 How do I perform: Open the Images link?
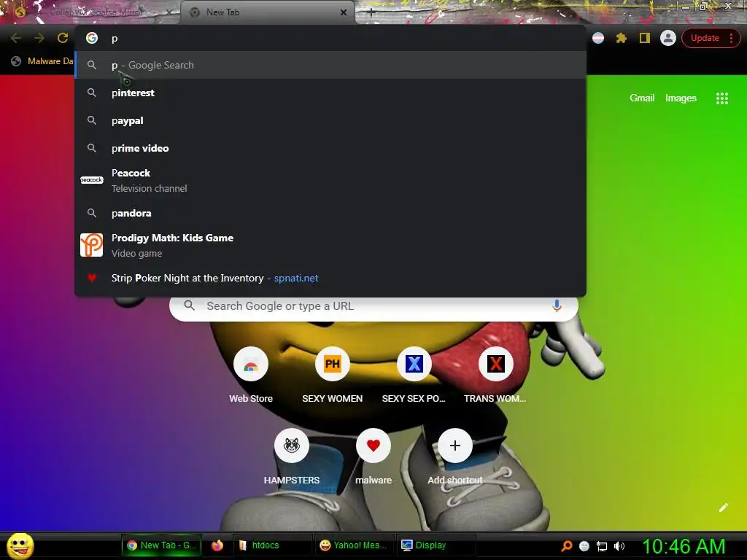point(681,98)
